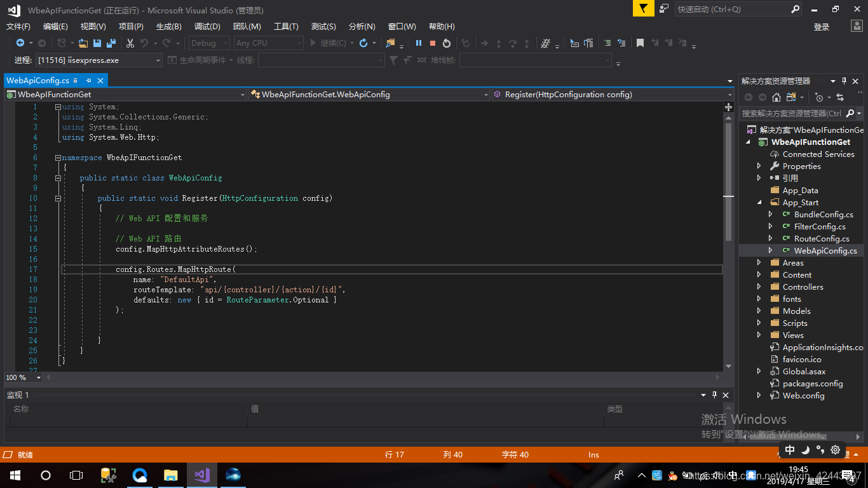Screen dimensions: 868x488
Task: Click the Cut scissors icon
Action: point(130,43)
